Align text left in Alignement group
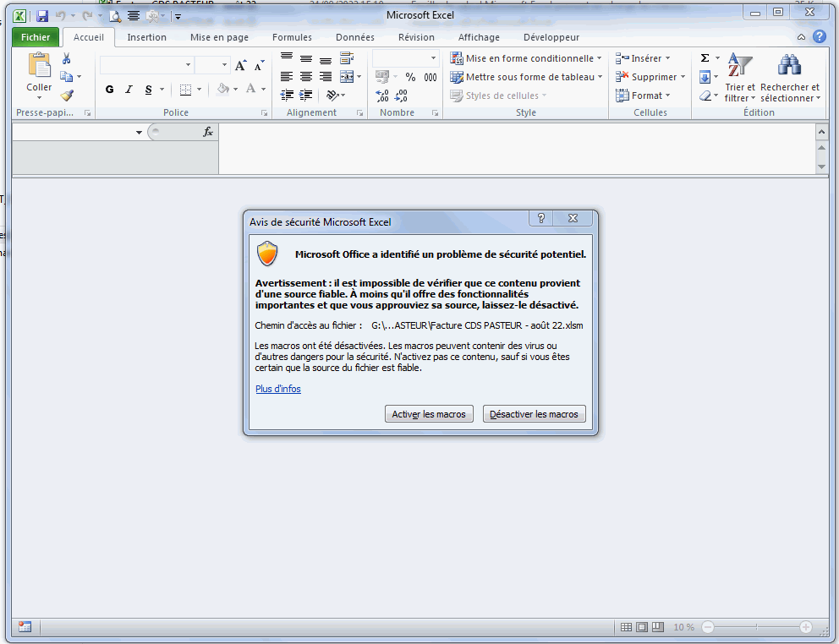This screenshot has height=644, width=839. click(x=287, y=77)
